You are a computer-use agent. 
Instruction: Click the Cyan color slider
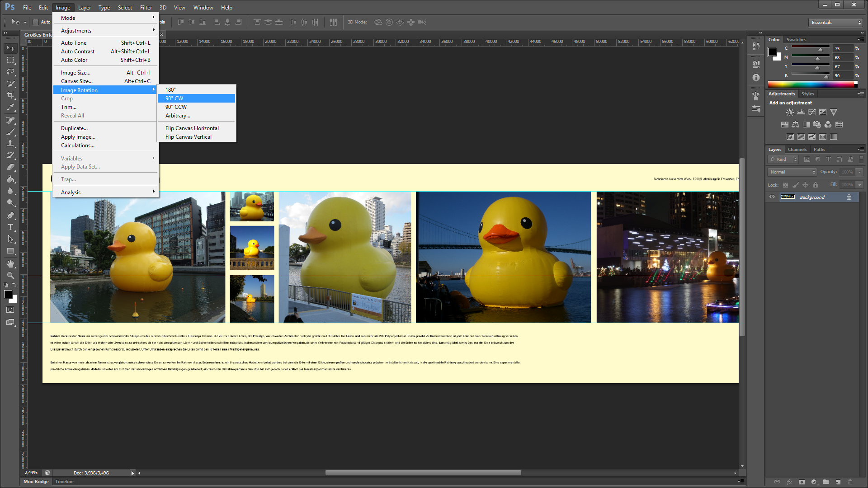[x=811, y=47]
